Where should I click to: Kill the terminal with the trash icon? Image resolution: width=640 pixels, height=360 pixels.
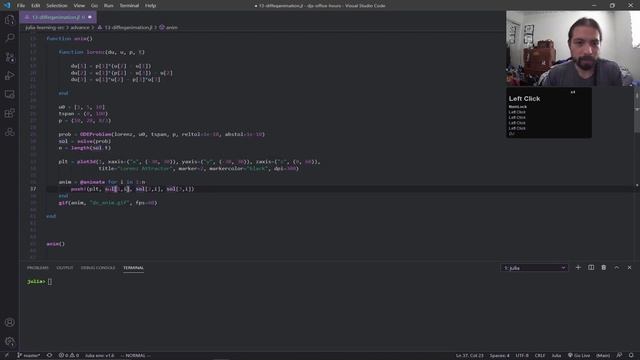point(604,268)
